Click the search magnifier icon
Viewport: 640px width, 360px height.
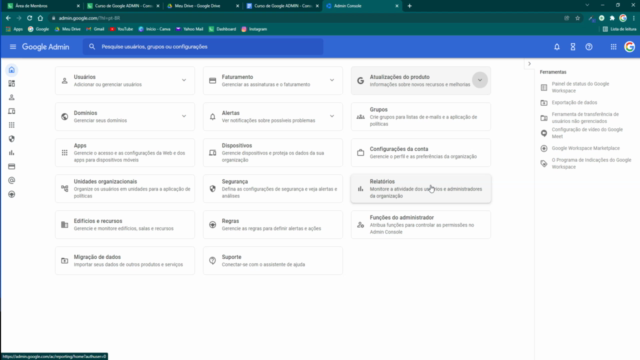(92, 47)
